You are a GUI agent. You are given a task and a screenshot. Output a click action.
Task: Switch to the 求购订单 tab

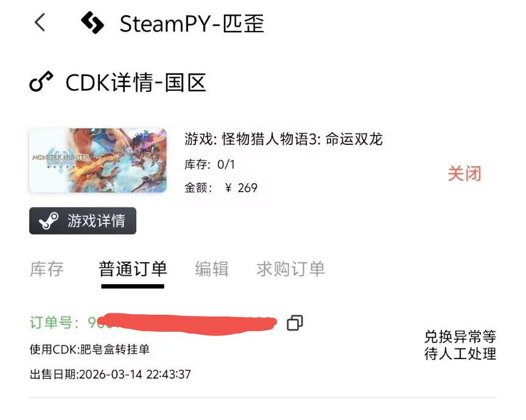(290, 269)
